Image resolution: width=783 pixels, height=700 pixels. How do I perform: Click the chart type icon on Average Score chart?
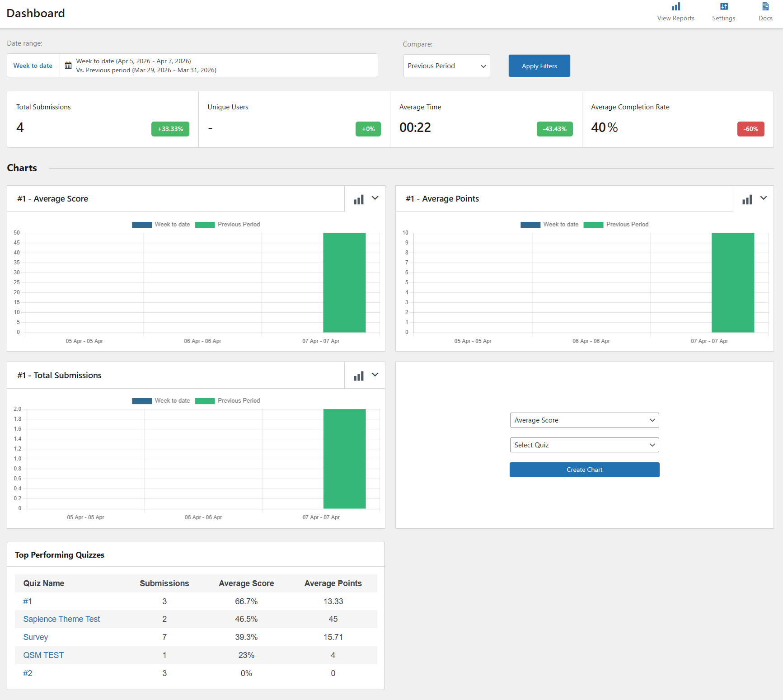point(359,199)
